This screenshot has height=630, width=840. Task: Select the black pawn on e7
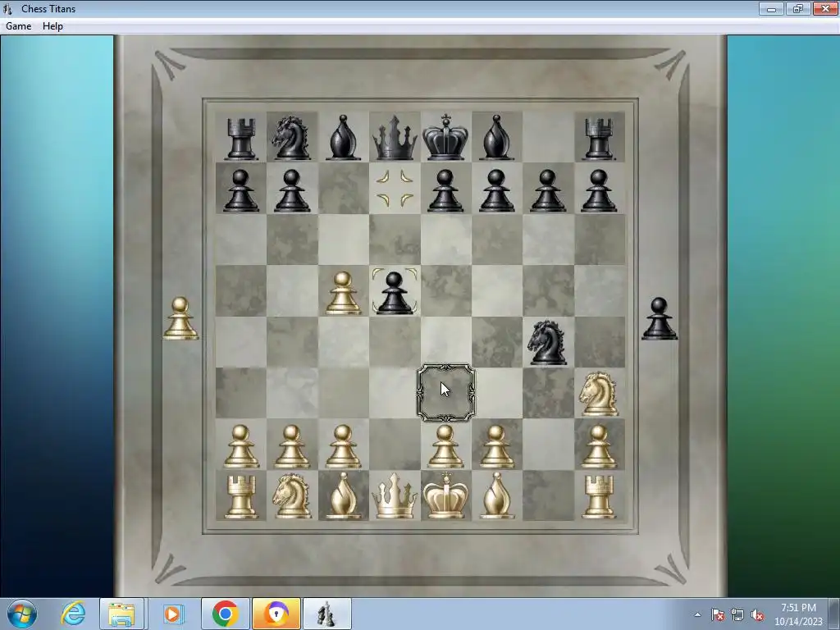(x=445, y=190)
